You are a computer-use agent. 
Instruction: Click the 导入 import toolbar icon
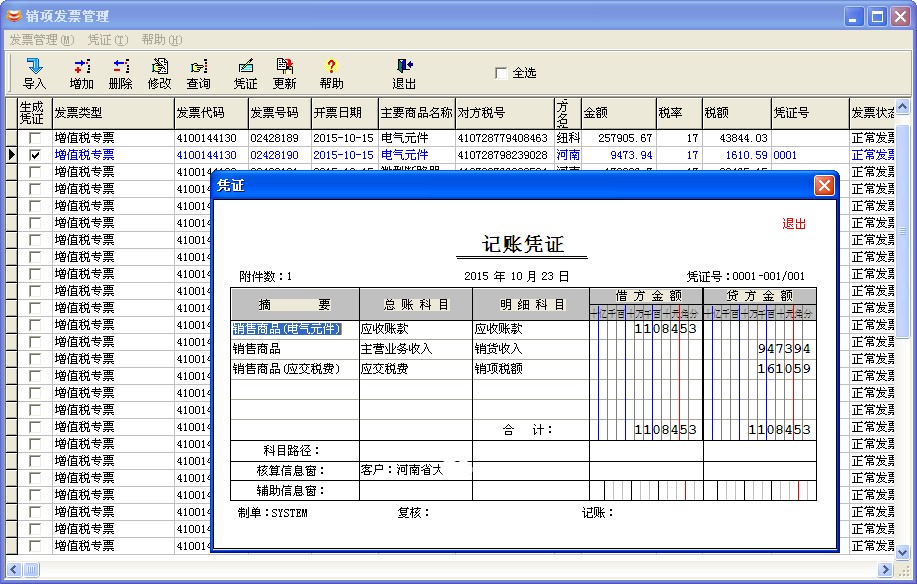(x=35, y=74)
